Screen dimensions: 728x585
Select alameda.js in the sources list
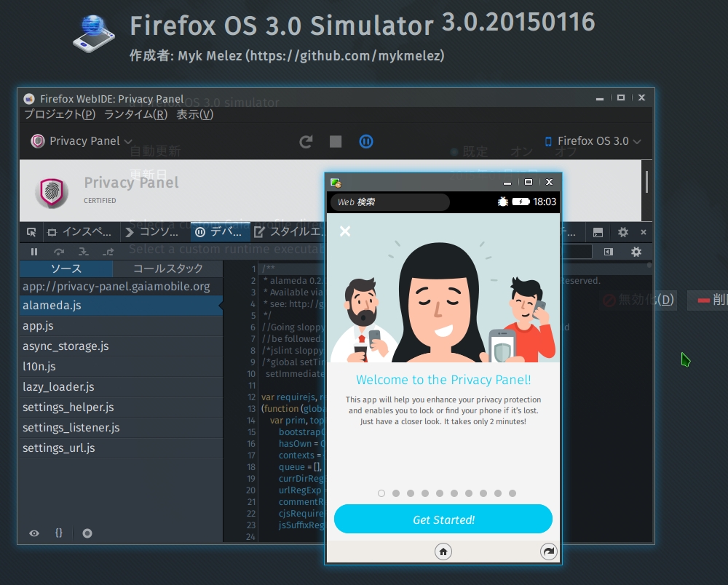point(121,306)
